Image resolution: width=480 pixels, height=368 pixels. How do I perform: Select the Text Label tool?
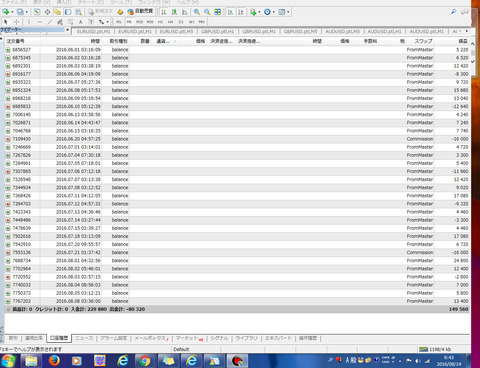click(x=91, y=22)
